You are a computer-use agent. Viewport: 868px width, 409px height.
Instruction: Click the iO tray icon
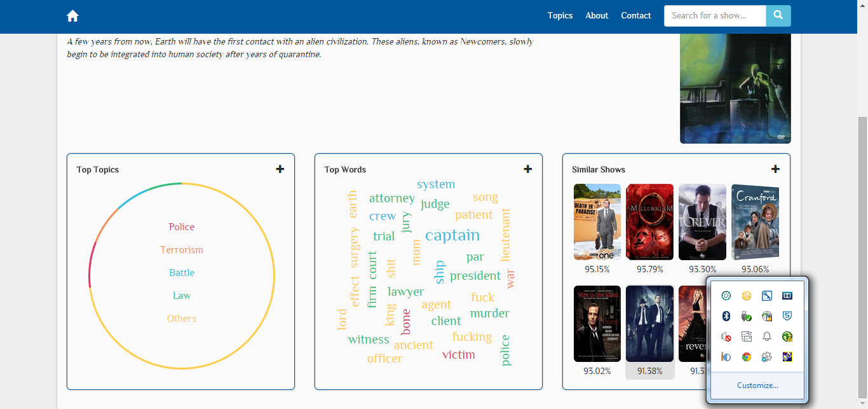726,357
